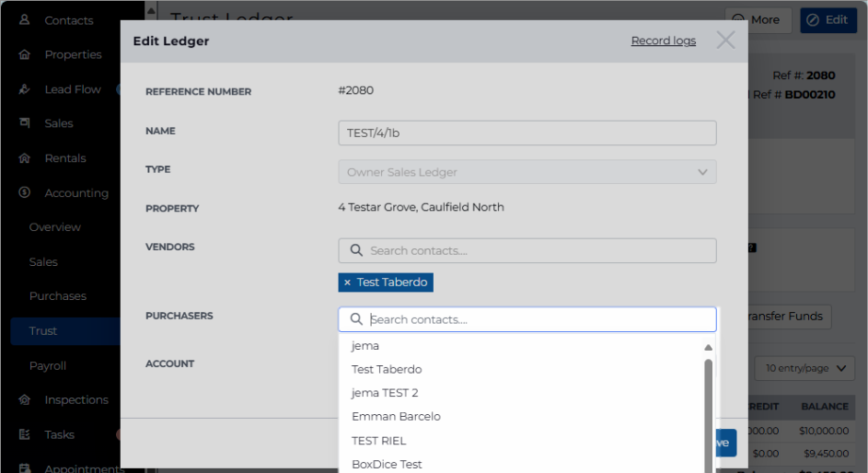
Task: Click the Tasks checklist icon
Action: 24,434
